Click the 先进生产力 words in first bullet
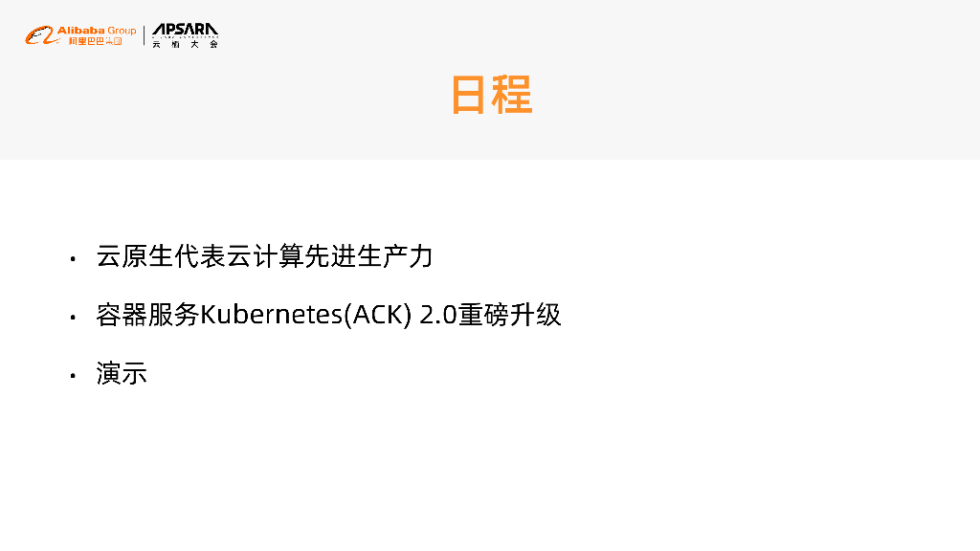980x551 pixels. [368, 256]
